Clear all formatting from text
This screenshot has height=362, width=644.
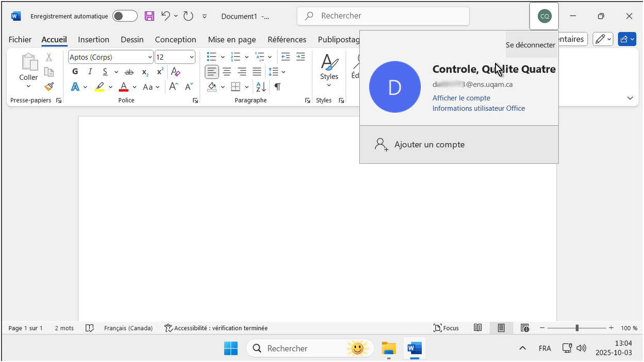175,72
